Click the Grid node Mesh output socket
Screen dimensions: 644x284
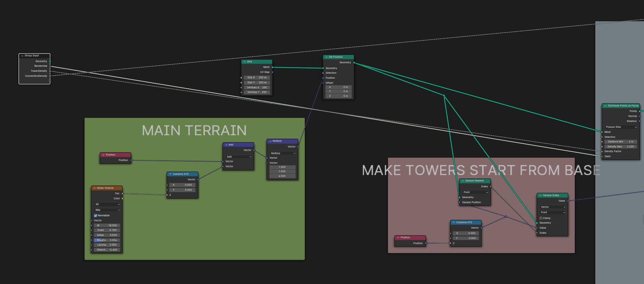(272, 67)
